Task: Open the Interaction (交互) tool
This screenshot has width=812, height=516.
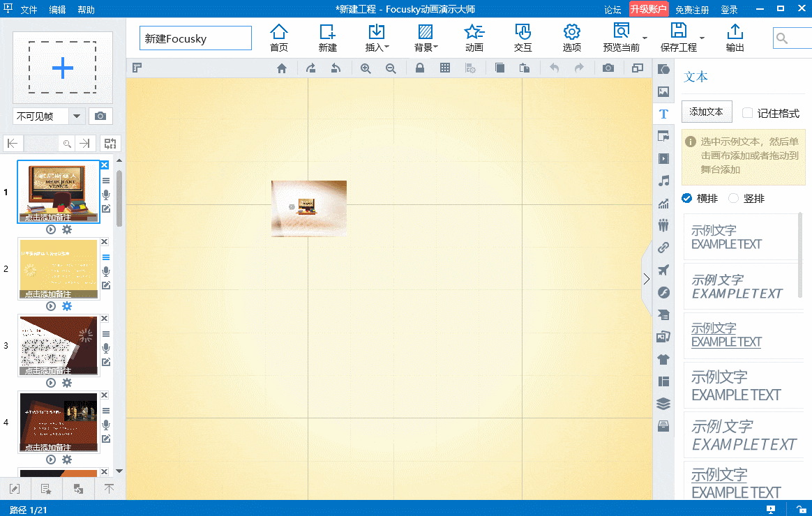Action: (523, 38)
